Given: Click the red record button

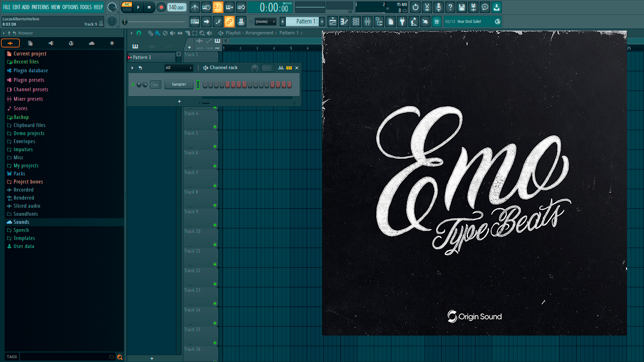Looking at the screenshot, I should coord(161,7).
